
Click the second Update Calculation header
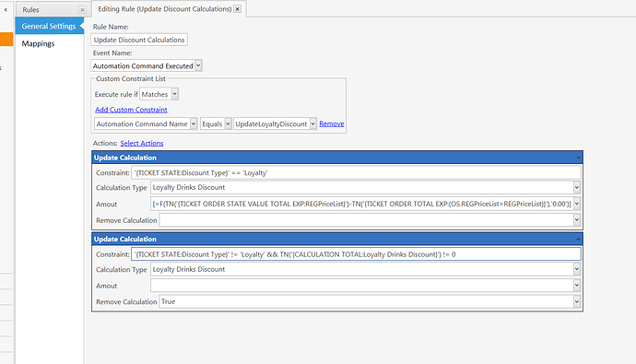[x=337, y=239]
